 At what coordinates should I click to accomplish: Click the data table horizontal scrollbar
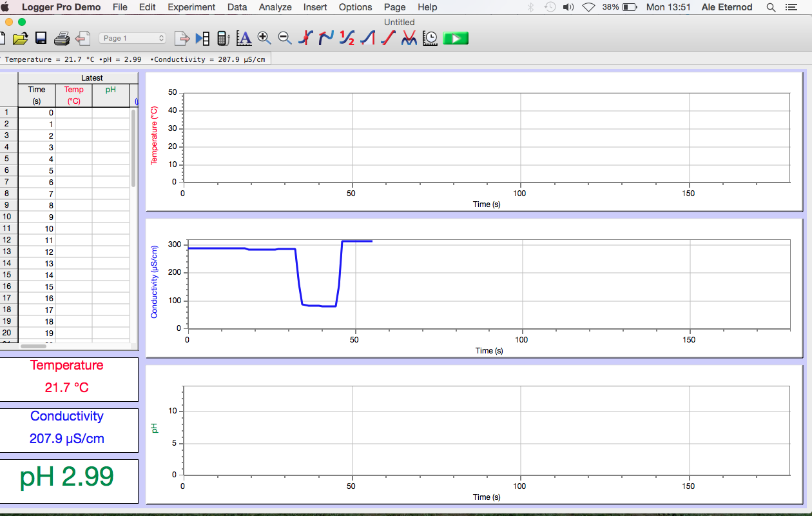[x=34, y=346]
